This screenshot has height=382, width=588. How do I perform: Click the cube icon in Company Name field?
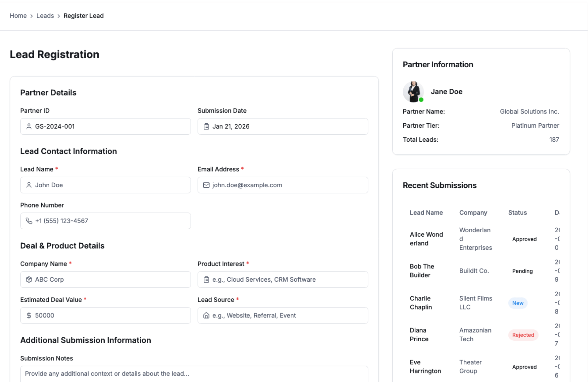point(29,279)
